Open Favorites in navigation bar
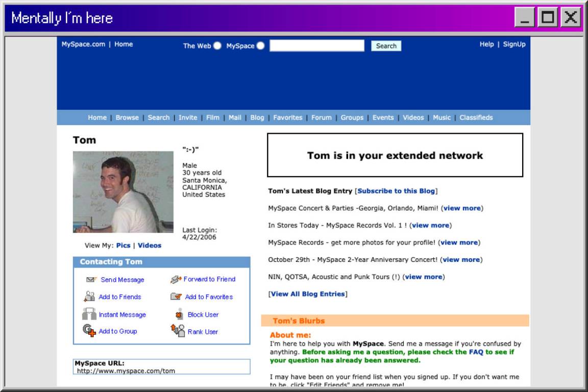Viewport: 588px width, 392px height. click(x=288, y=117)
